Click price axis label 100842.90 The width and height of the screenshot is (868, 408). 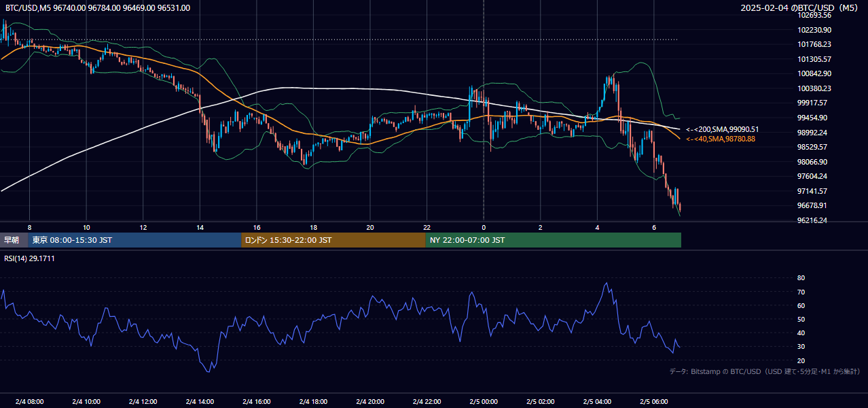coord(814,73)
